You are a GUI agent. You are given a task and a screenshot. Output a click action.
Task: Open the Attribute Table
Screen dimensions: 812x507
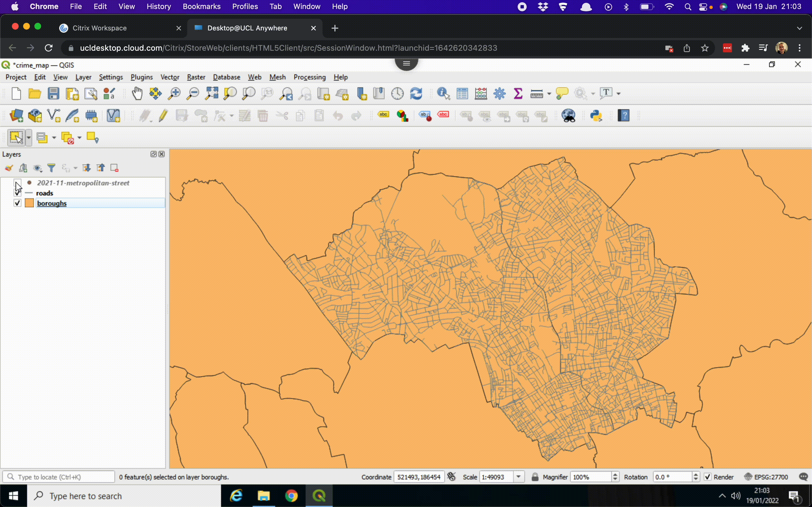462,94
